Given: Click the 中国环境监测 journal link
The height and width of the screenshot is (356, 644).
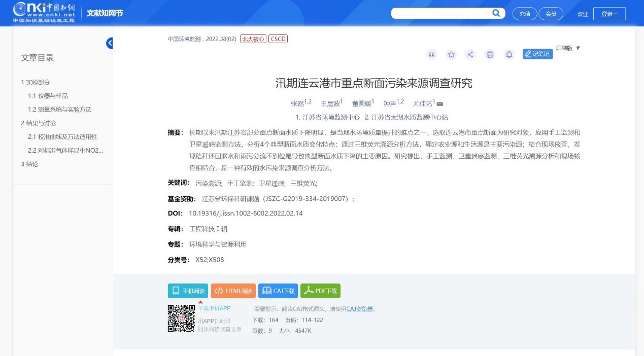Looking at the screenshot, I should pyautogui.click(x=185, y=39).
